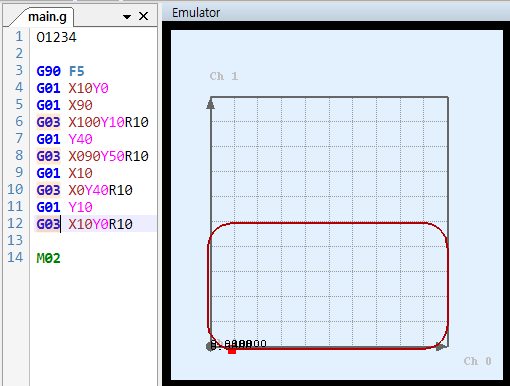Image resolution: width=510 pixels, height=386 pixels.
Task: Select line number 8 in gutter
Action: click(19, 155)
